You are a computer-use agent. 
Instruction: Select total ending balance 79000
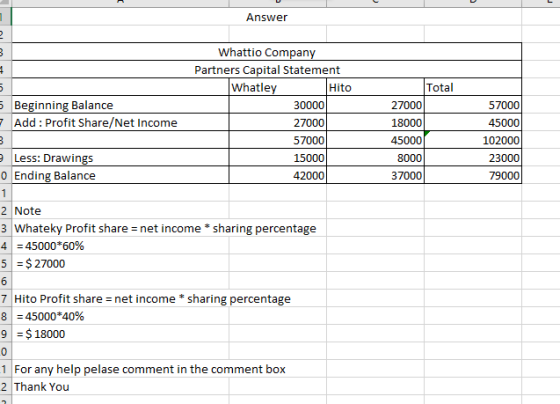click(x=473, y=175)
